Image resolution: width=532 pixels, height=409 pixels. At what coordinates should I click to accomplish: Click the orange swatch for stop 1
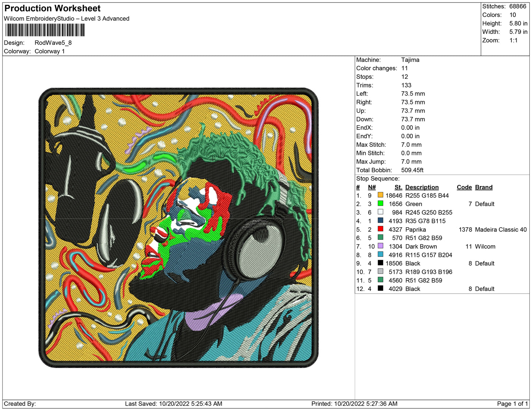(380, 195)
